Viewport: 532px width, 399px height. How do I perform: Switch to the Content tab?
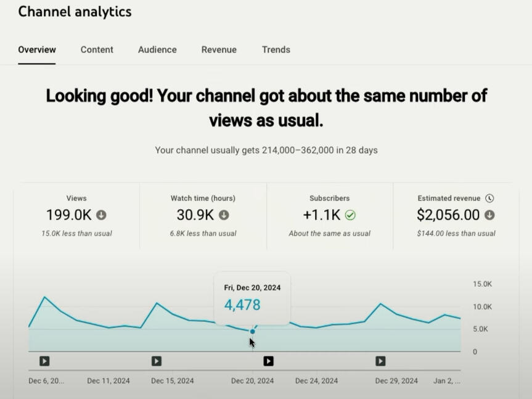coord(97,50)
